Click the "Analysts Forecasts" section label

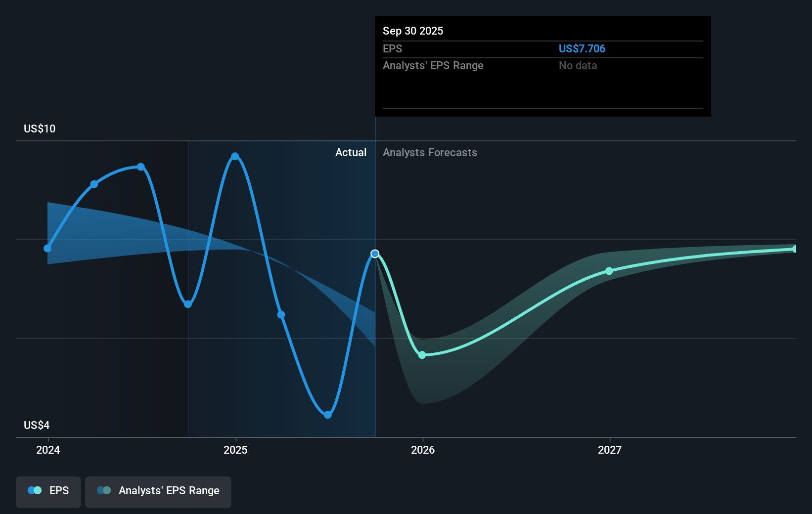tap(430, 152)
